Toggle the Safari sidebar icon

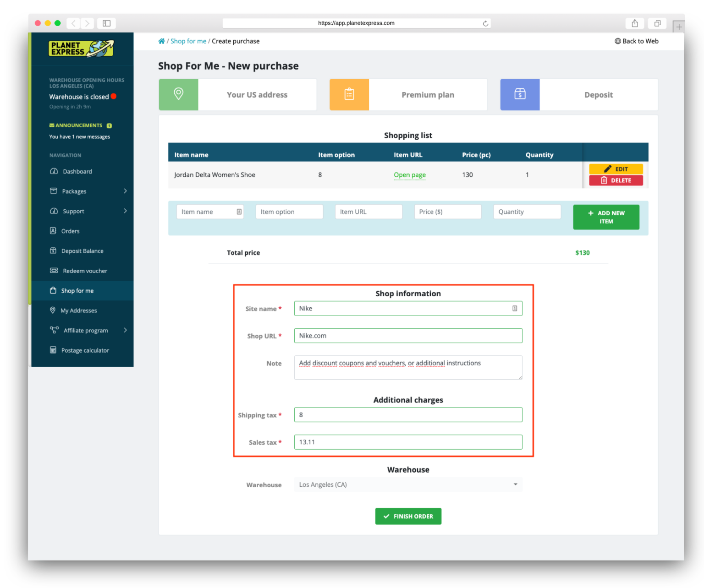click(106, 23)
